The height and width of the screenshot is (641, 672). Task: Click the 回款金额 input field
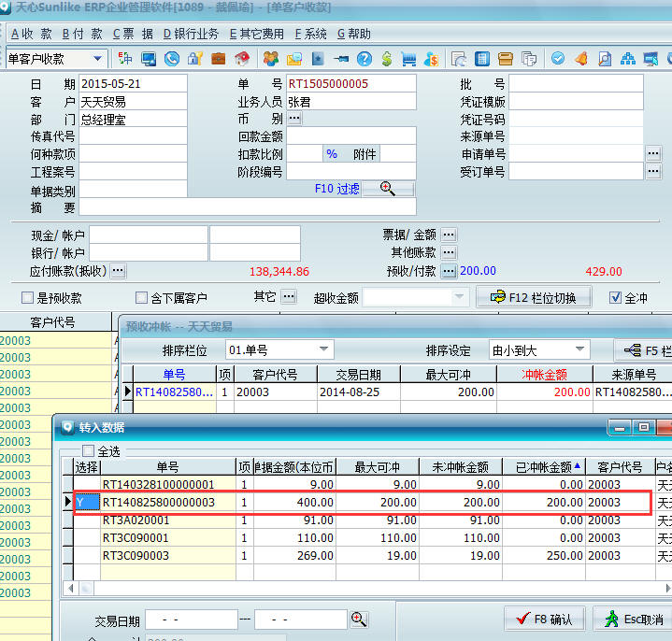[351, 135]
